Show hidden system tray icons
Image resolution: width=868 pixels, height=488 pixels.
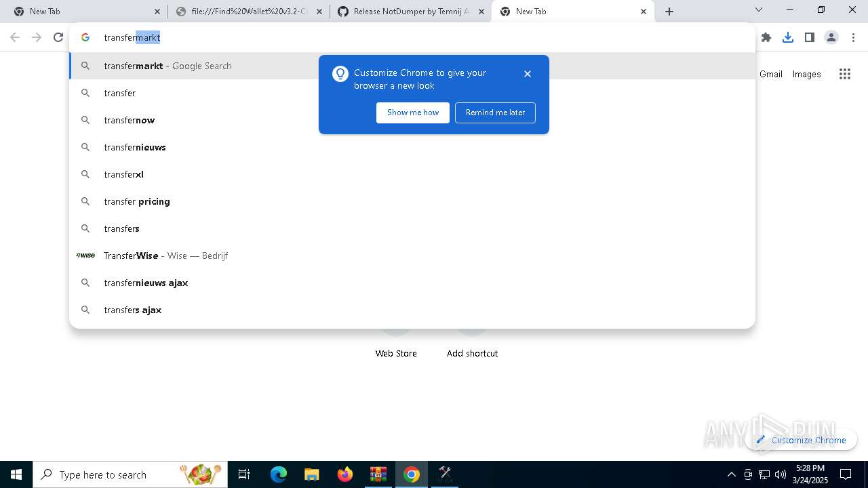[x=731, y=474]
